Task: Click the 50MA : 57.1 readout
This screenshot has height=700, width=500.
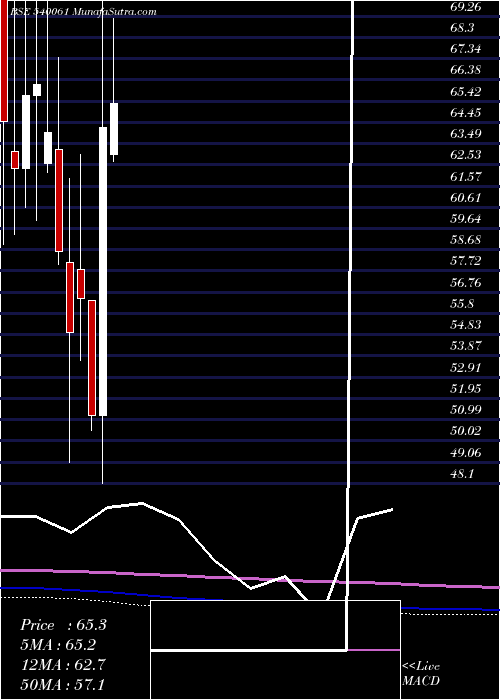Action: pyautogui.click(x=63, y=684)
